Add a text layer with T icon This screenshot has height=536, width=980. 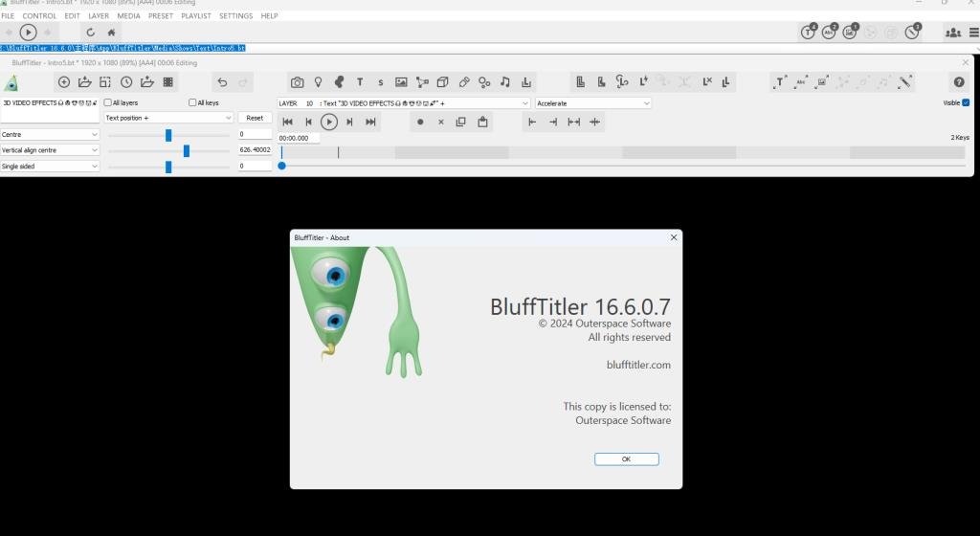(x=360, y=82)
